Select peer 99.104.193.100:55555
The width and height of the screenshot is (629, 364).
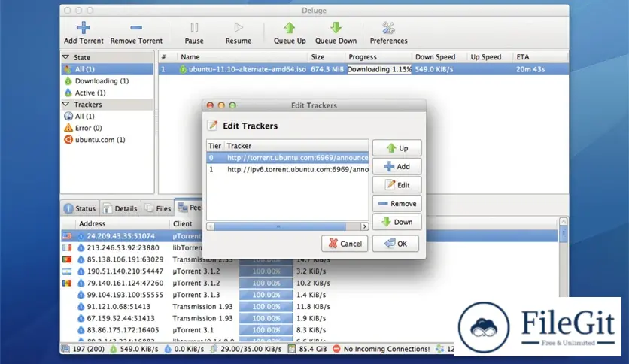[125, 295]
